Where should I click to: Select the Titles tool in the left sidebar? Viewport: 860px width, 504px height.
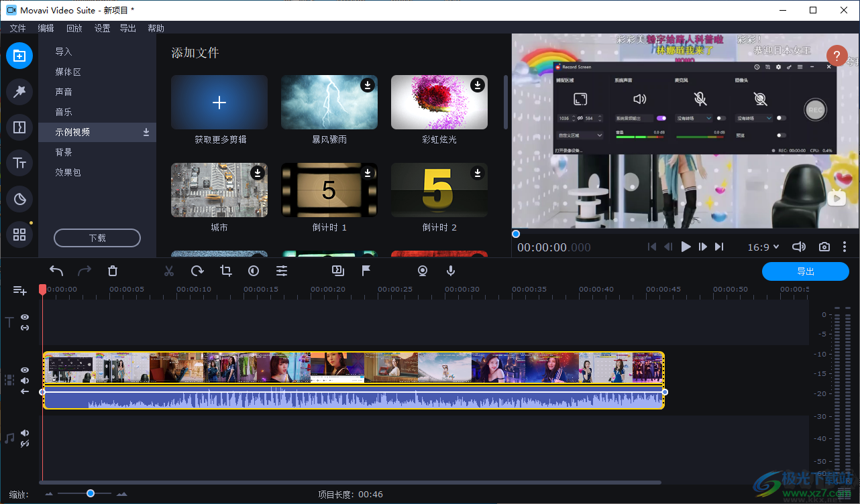19,162
